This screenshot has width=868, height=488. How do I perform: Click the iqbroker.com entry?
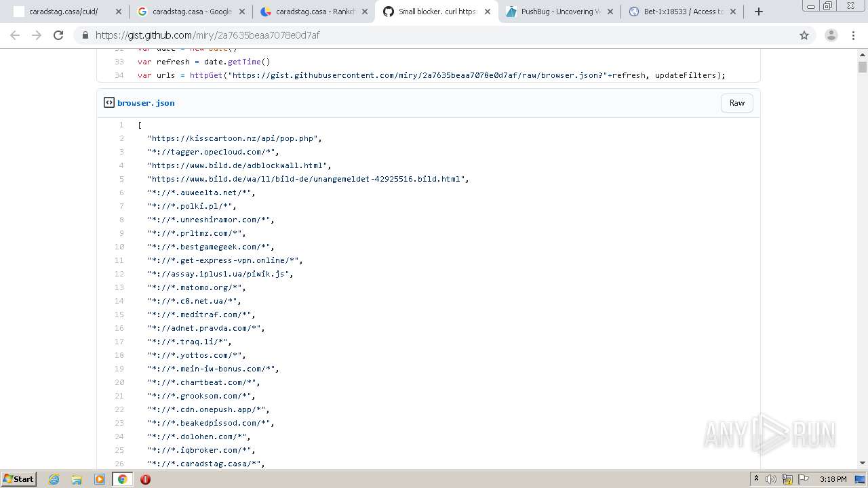coord(201,450)
